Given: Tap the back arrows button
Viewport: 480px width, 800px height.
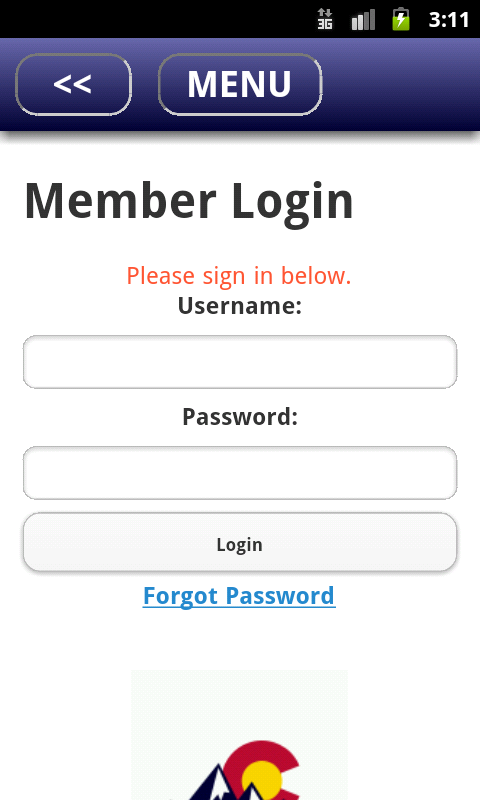Looking at the screenshot, I should pyautogui.click(x=73, y=84).
